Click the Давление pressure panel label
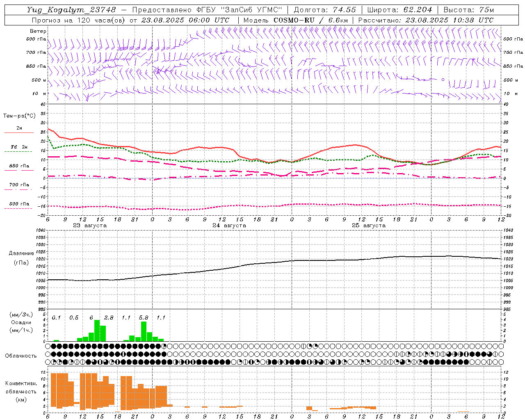The height and width of the screenshot is (420, 525). [21, 253]
